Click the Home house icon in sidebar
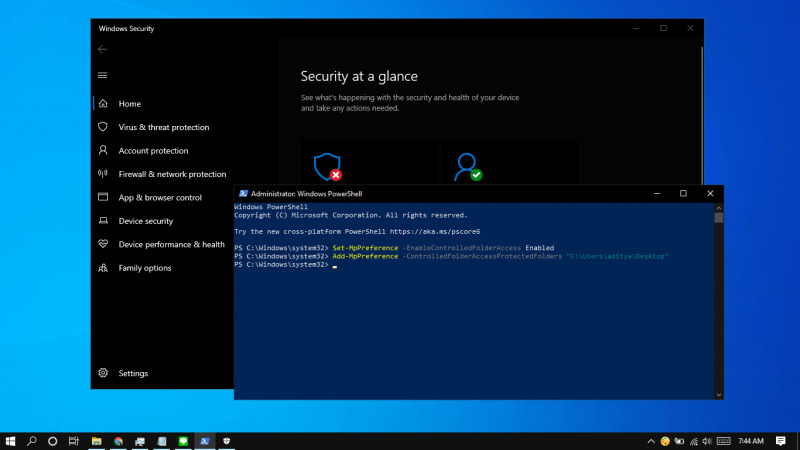Image resolution: width=800 pixels, height=450 pixels. pos(103,104)
